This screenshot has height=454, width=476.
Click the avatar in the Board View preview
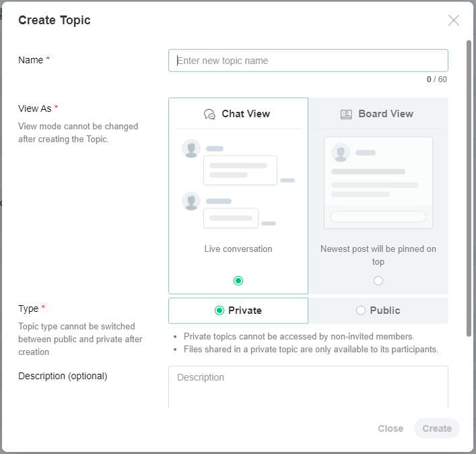341,153
